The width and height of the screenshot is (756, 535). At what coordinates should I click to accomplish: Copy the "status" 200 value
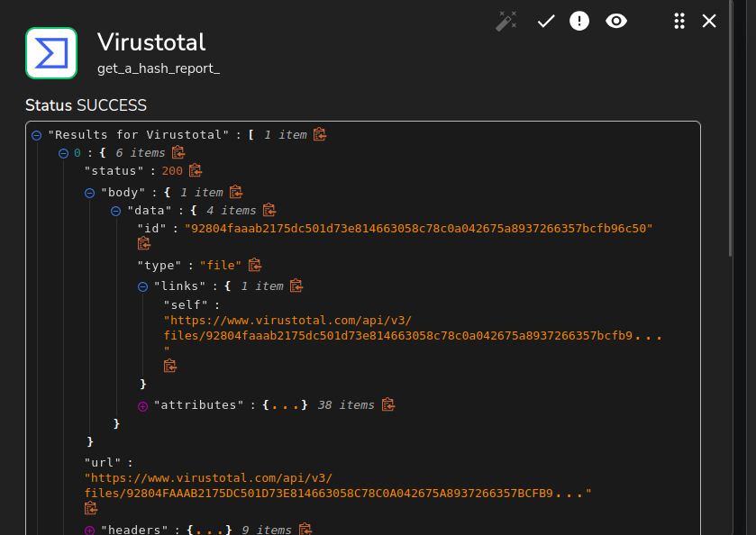point(196,170)
